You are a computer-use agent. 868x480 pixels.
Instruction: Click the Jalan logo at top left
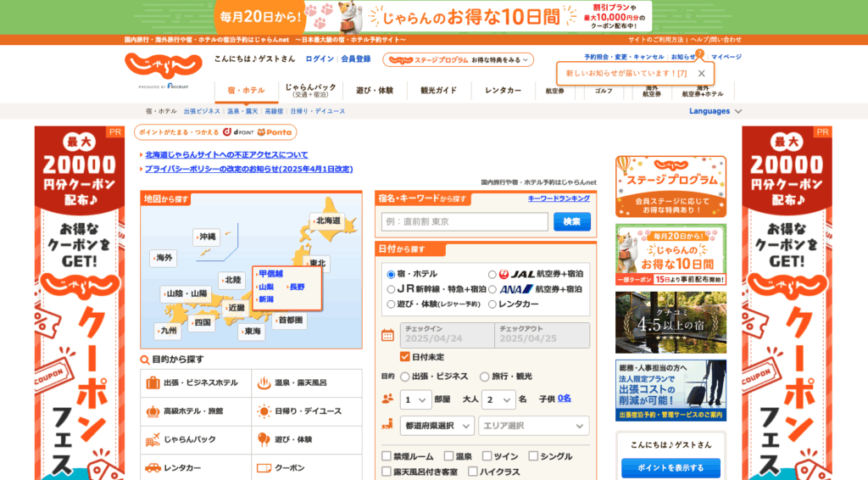click(164, 67)
